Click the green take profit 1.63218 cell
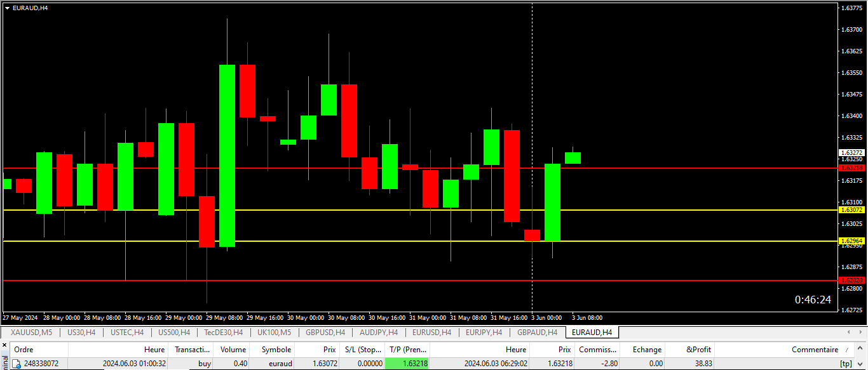The image size is (868, 370). pyautogui.click(x=408, y=364)
